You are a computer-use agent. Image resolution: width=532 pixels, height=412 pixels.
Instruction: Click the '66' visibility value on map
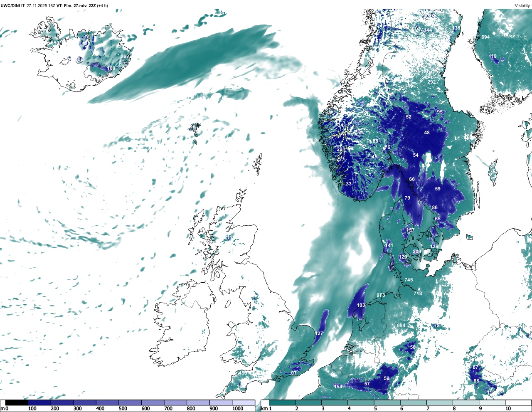pos(412,180)
